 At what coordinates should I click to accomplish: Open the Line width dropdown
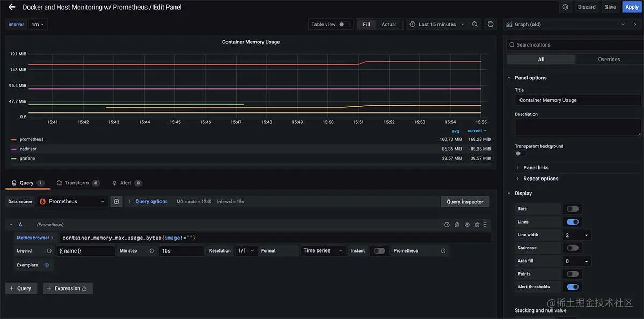tap(577, 235)
